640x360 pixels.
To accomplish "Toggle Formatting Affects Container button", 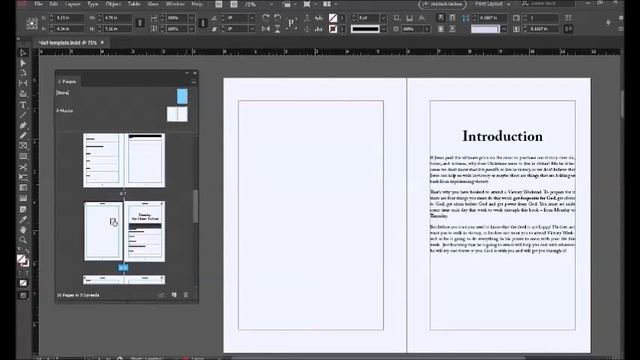I will click(20, 273).
